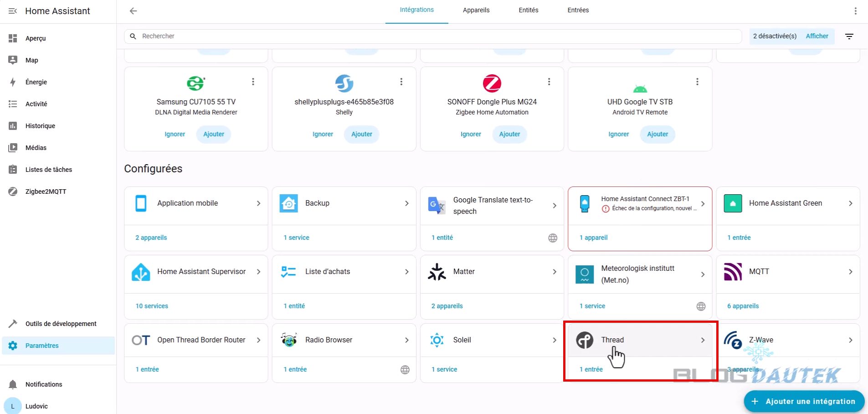
Task: Click the Rechercher search field
Action: click(433, 36)
